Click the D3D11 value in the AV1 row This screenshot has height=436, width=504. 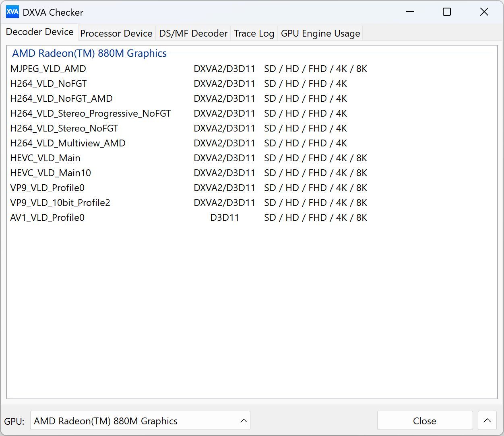pos(225,218)
